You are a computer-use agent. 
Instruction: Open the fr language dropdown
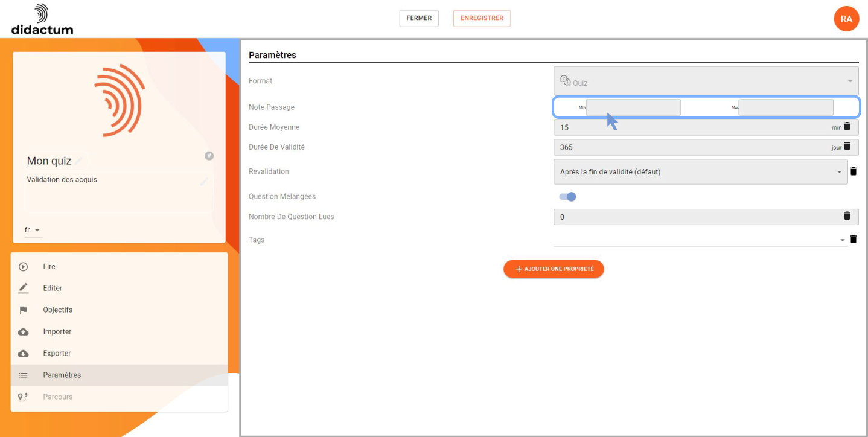[33, 231]
